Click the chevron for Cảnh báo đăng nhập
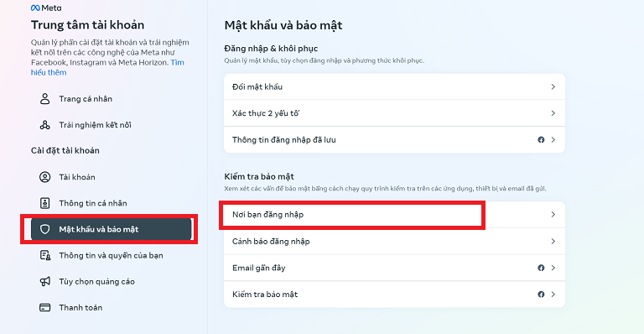The image size is (644, 334). click(553, 241)
